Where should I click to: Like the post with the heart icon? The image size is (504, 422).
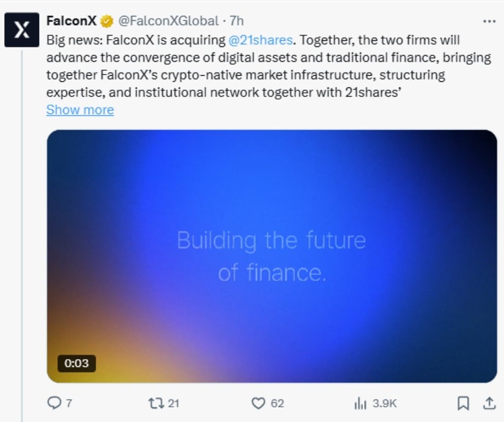click(x=259, y=403)
